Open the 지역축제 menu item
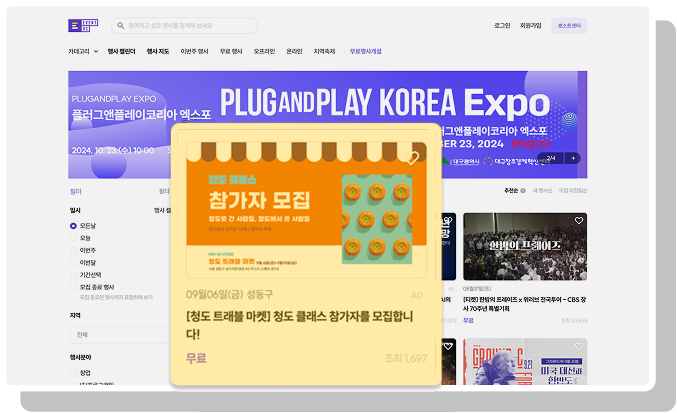677x413 pixels. pyautogui.click(x=324, y=51)
